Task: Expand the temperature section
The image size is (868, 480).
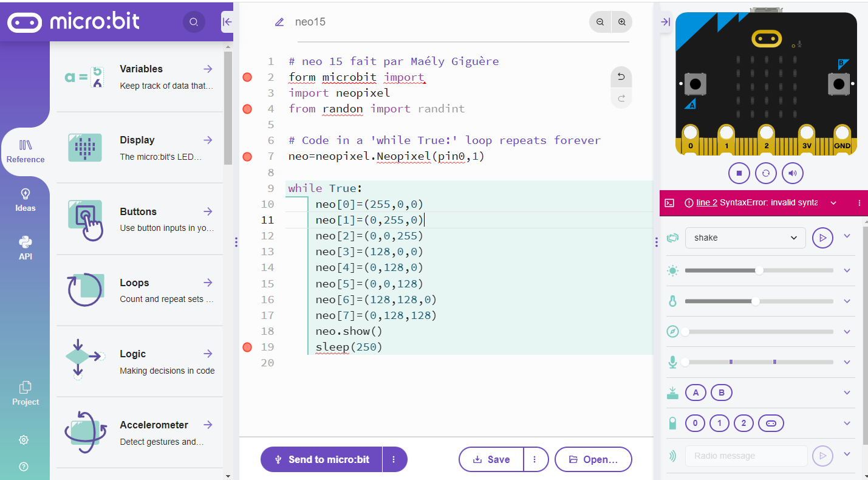Action: [847, 301]
